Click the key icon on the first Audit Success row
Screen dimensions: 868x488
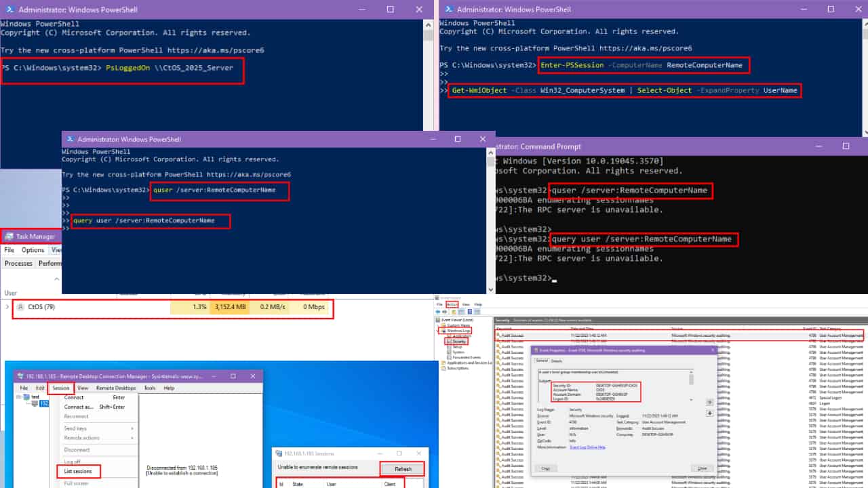(x=499, y=334)
